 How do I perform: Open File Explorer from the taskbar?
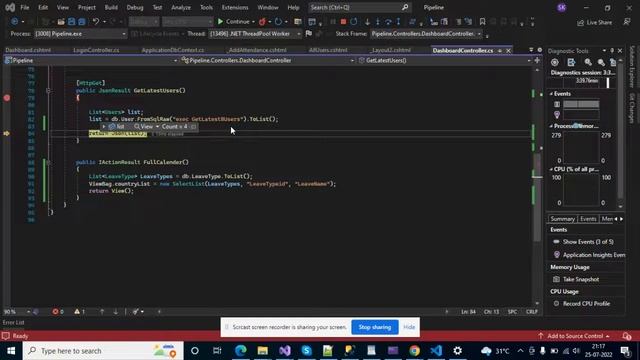point(262,351)
